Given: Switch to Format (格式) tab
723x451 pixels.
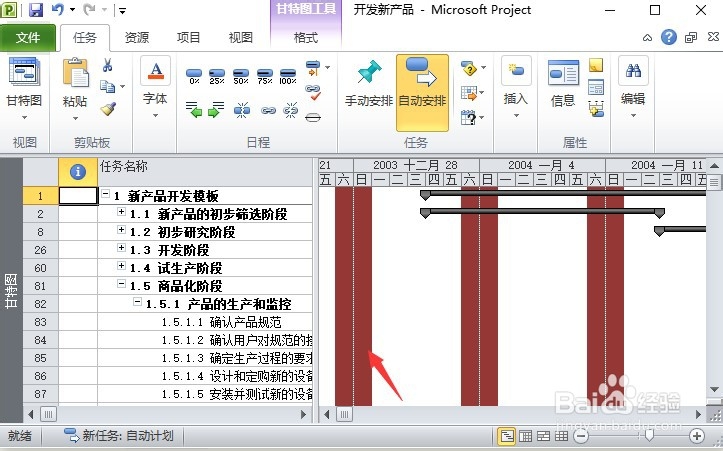Looking at the screenshot, I should tap(306, 38).
